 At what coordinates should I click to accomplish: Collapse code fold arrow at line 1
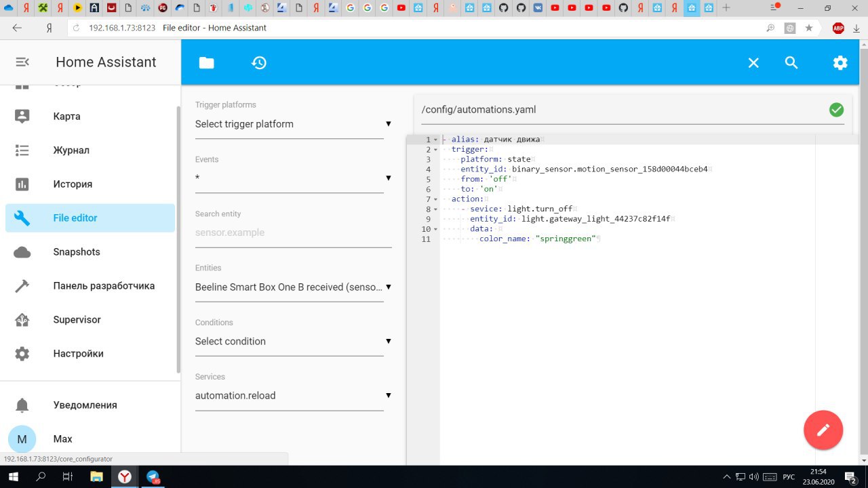[435, 140]
